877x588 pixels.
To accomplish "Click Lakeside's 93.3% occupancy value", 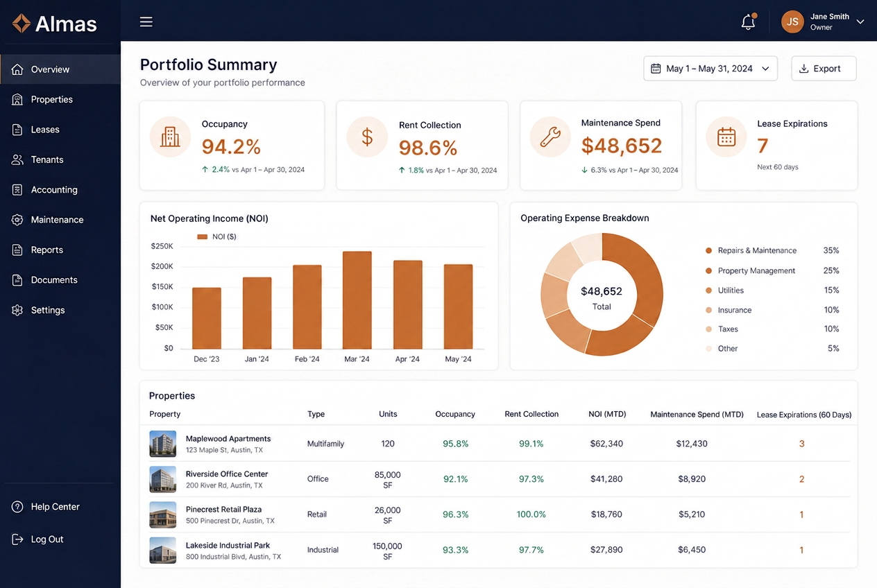I will coord(455,550).
